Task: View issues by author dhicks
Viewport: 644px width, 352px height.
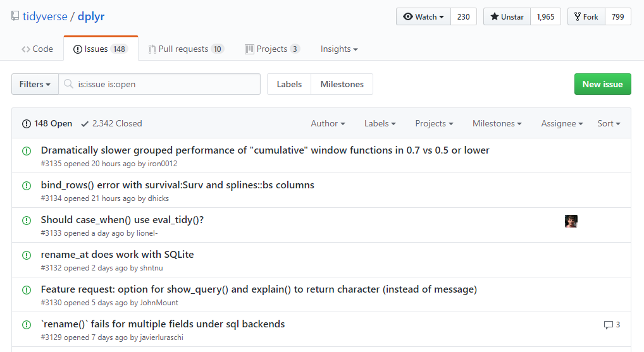Action: point(158,198)
